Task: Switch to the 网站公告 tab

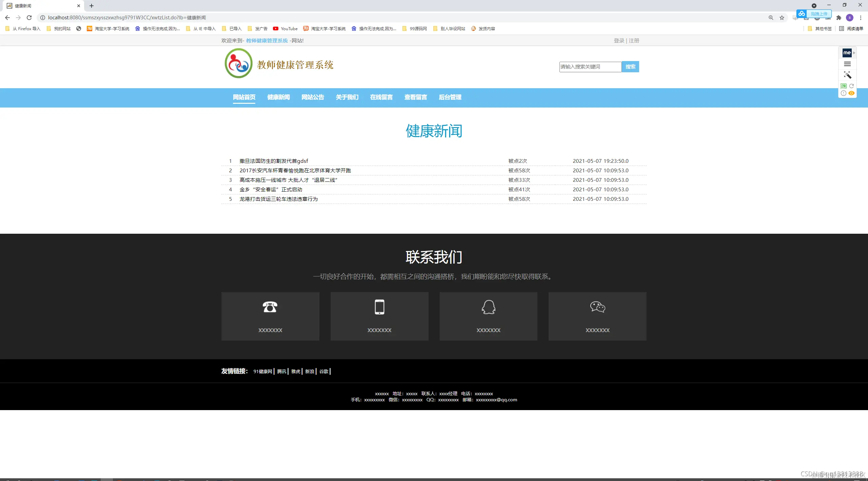Action: (313, 98)
